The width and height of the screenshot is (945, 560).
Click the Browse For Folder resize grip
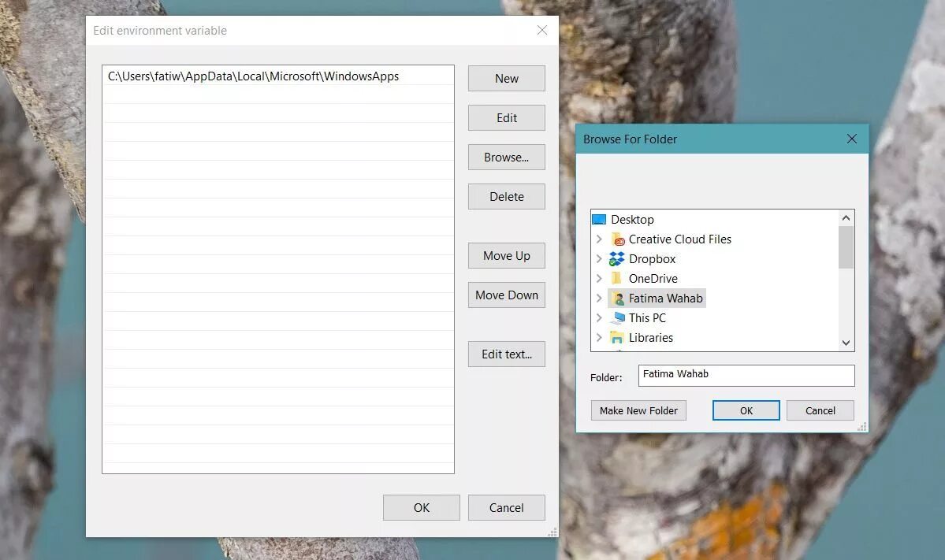(862, 426)
